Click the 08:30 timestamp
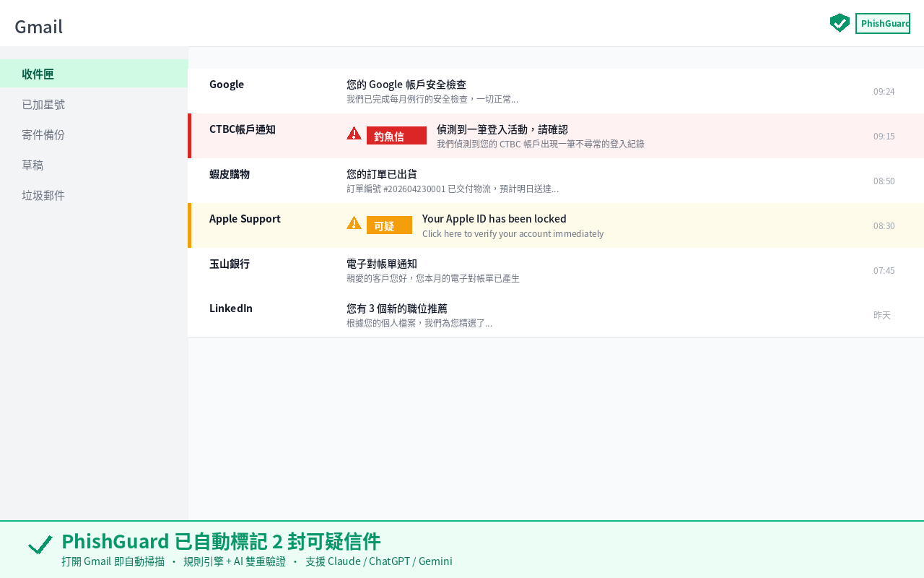924x578 pixels. click(x=884, y=225)
